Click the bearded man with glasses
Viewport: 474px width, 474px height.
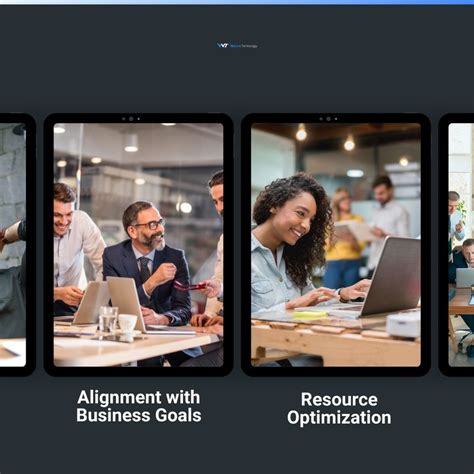pyautogui.click(x=148, y=263)
